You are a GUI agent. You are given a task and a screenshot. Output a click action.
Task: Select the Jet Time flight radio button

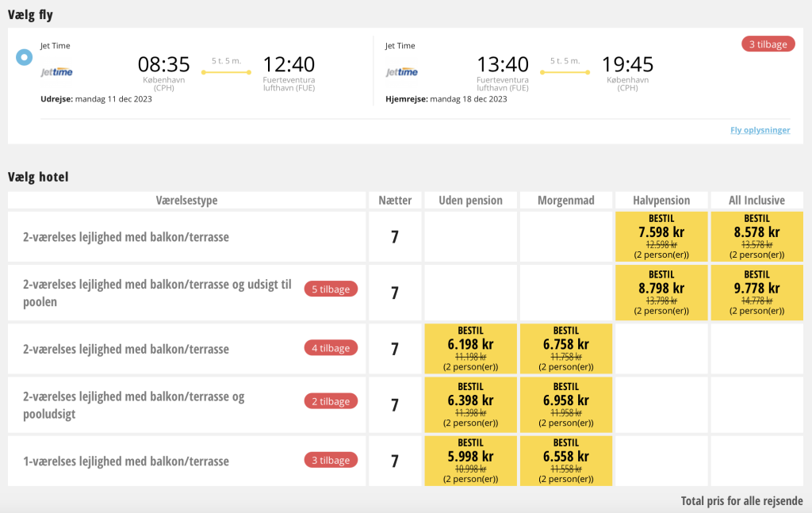tap(25, 57)
